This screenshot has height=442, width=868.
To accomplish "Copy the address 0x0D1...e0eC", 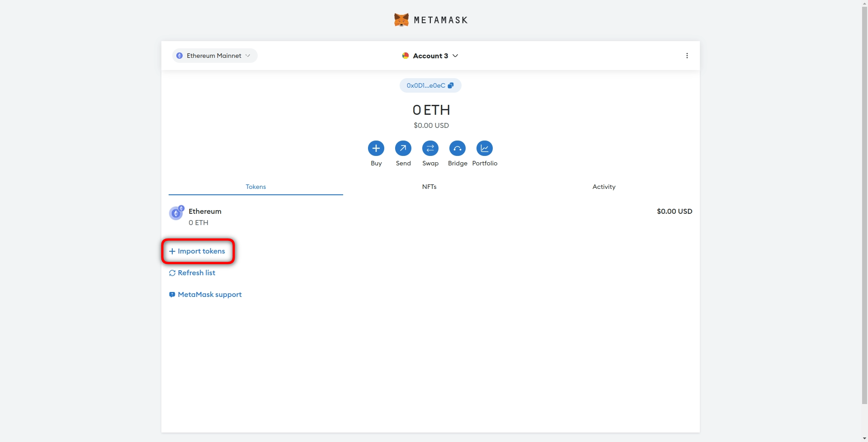I will [x=430, y=85].
